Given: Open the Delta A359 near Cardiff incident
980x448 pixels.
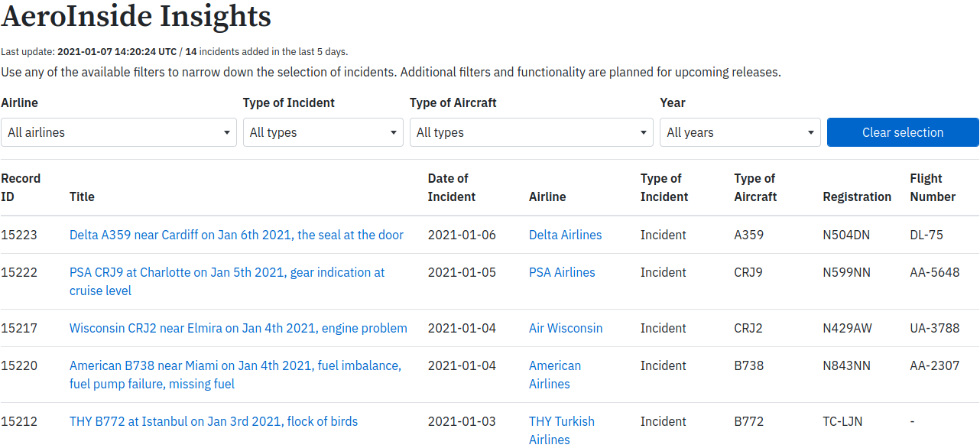Looking at the screenshot, I should coord(236,235).
